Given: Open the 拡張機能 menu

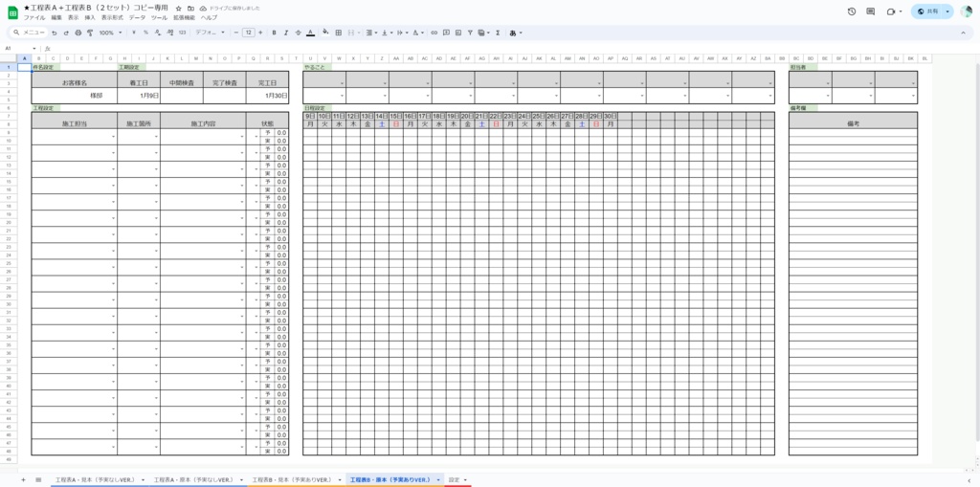Looking at the screenshot, I should tap(185, 18).
